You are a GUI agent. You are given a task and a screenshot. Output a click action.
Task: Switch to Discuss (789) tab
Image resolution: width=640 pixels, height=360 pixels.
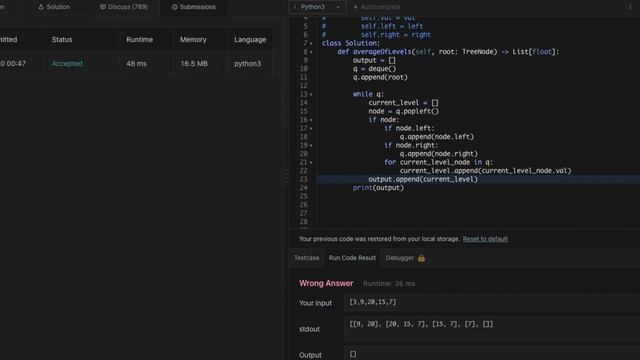[x=124, y=7]
